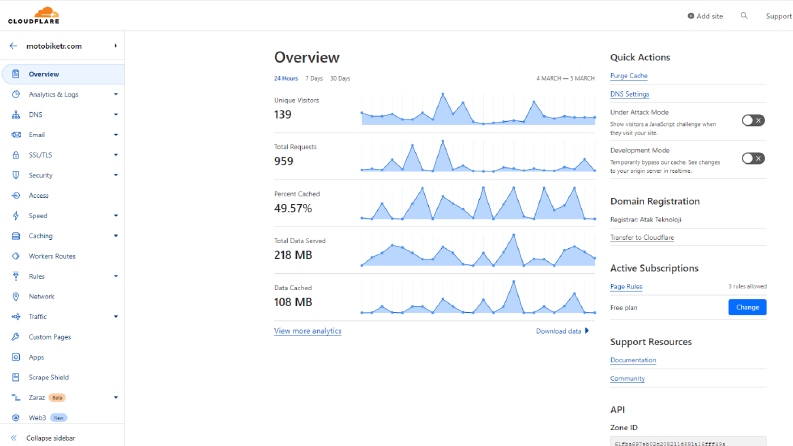
Task: Click the Access icon in sidebar
Action: click(x=16, y=195)
